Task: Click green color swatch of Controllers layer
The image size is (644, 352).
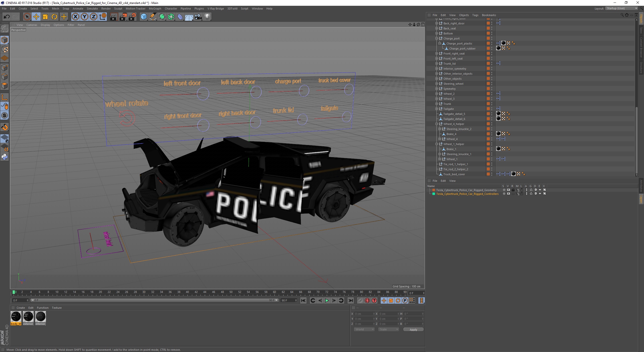Action: tap(434, 194)
